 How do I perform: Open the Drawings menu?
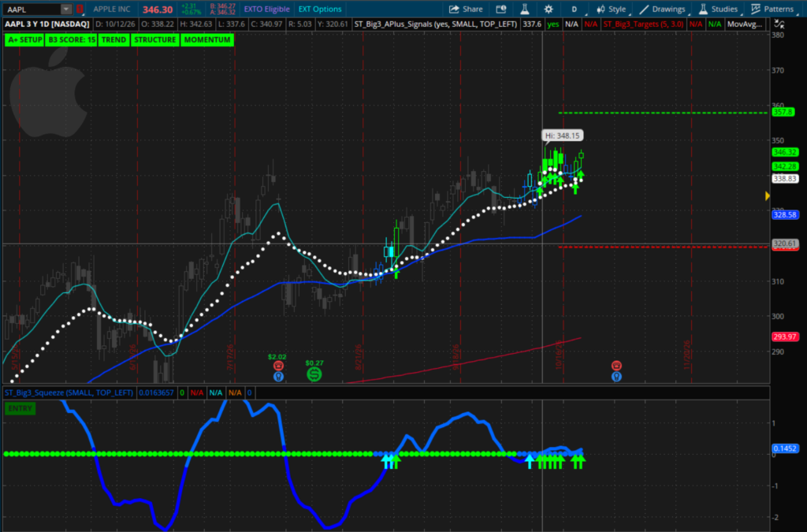(662, 9)
